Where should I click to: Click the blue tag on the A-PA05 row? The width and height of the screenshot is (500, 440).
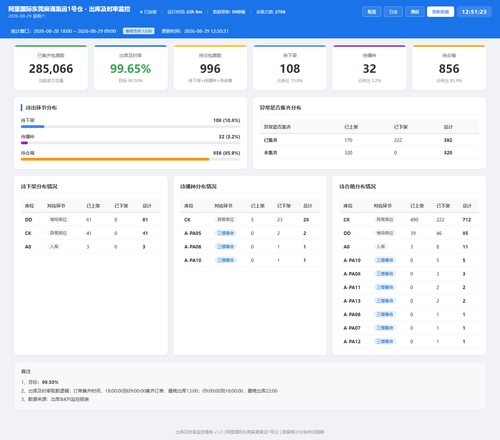[226, 233]
